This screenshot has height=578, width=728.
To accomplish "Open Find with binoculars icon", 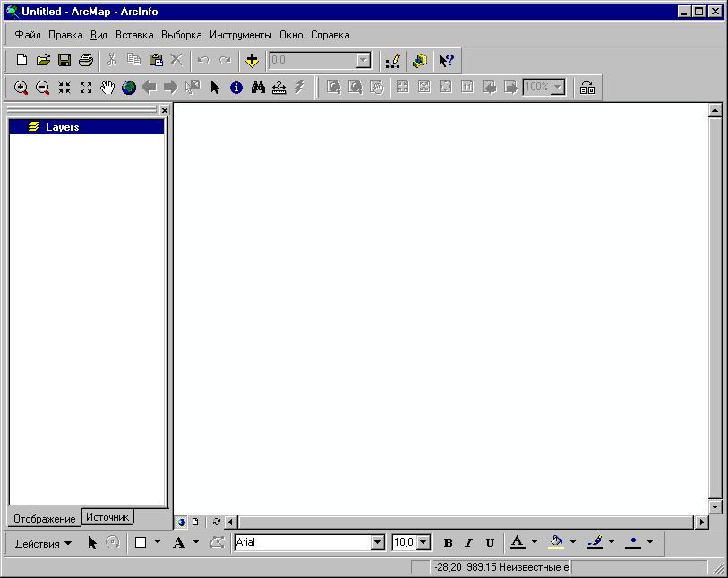I will click(x=258, y=87).
